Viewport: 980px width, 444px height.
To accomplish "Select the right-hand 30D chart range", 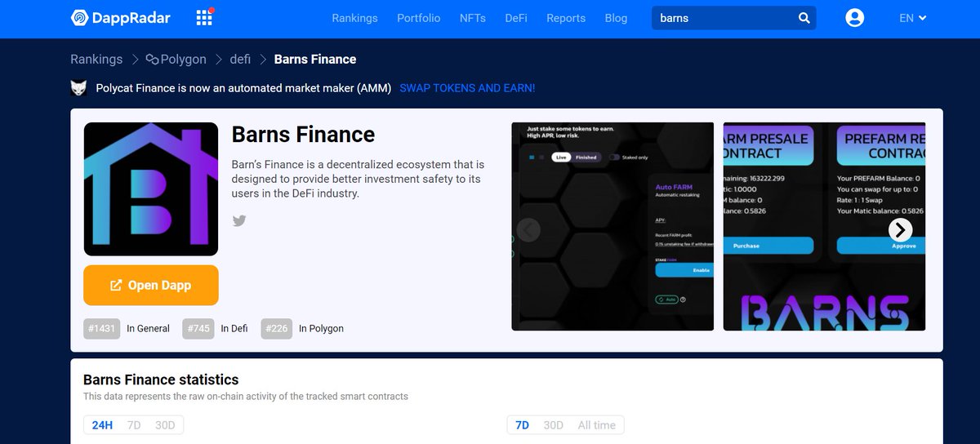I will [554, 425].
